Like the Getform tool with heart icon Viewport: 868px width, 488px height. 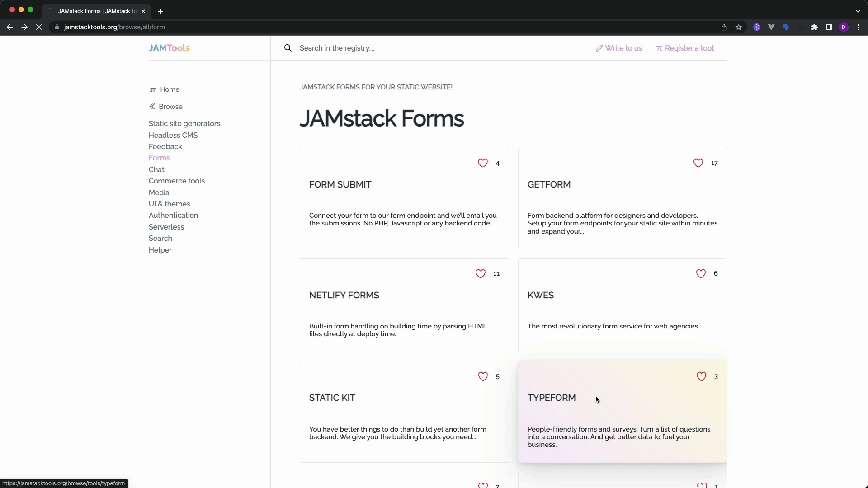[x=698, y=163]
